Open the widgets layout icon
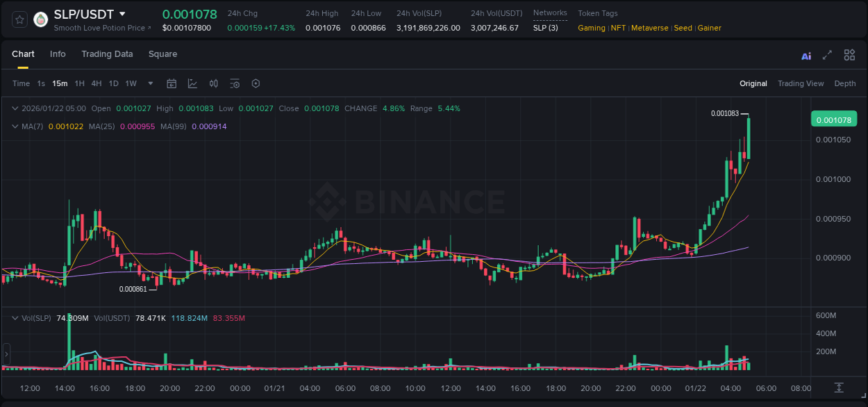 pyautogui.click(x=849, y=55)
